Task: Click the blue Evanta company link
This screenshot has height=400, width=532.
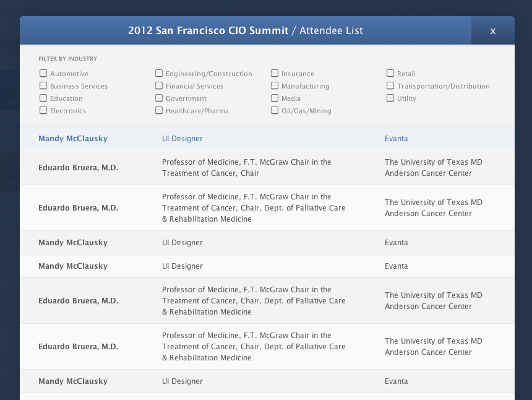Action: (x=397, y=139)
